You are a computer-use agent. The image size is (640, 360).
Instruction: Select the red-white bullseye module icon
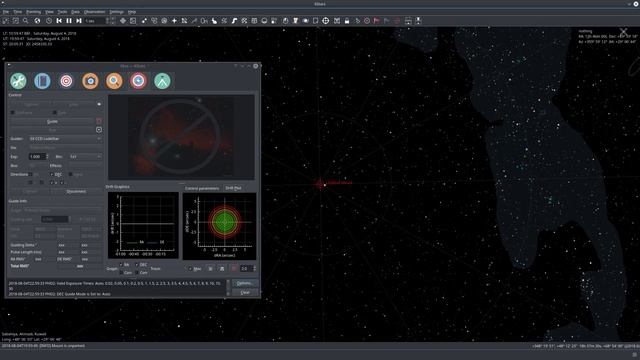point(66,81)
